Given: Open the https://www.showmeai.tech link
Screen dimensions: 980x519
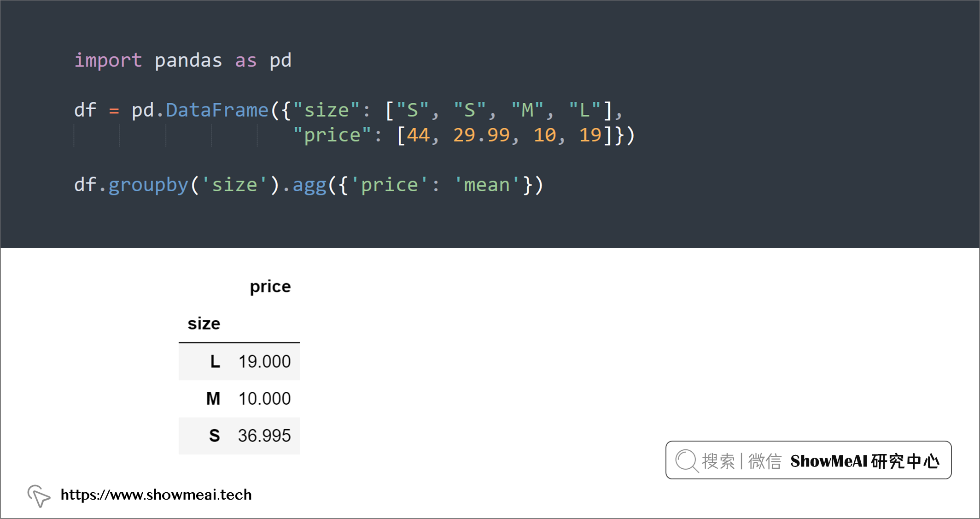Looking at the screenshot, I should (156, 495).
